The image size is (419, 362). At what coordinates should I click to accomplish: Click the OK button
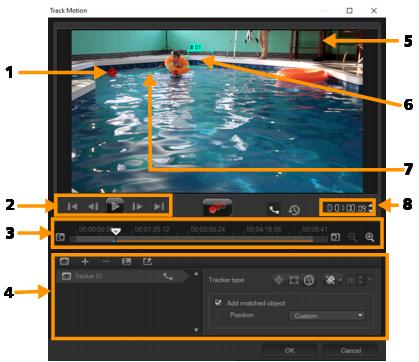pyautogui.click(x=289, y=350)
